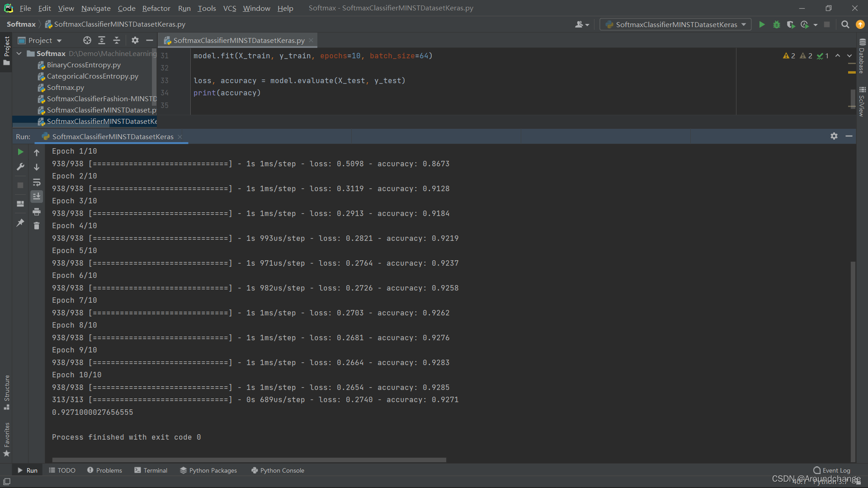Viewport: 868px width, 488px height.
Task: Run with coverage using the shield icon
Action: pos(791,24)
